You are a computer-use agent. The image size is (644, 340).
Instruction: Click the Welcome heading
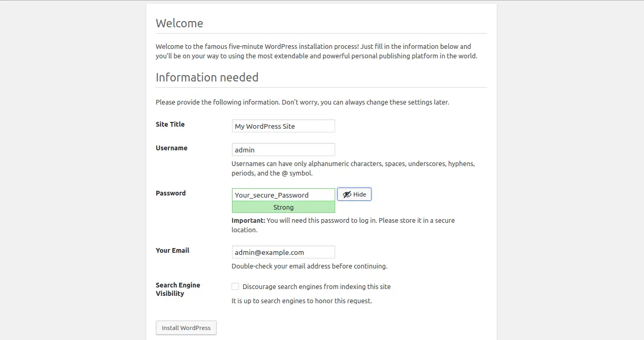click(179, 23)
